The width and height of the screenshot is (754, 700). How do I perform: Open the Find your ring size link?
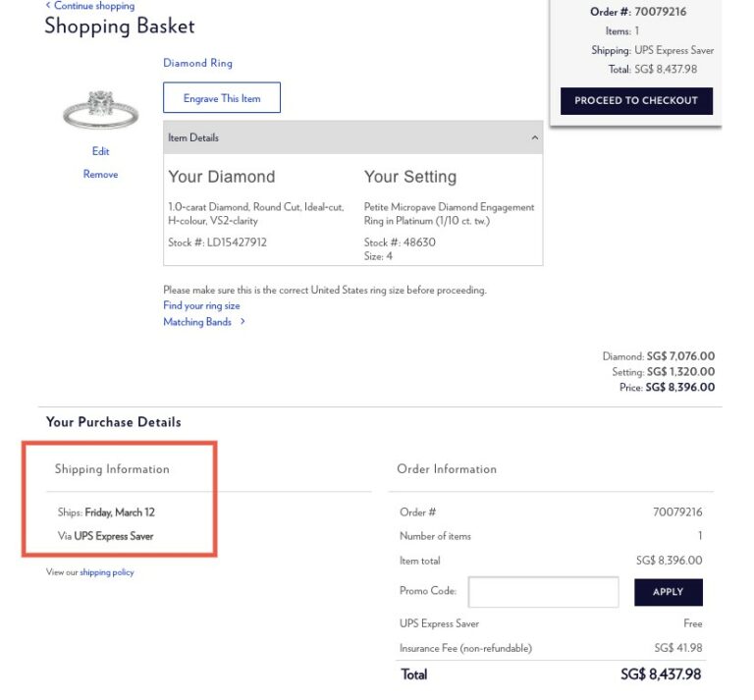[x=201, y=305]
